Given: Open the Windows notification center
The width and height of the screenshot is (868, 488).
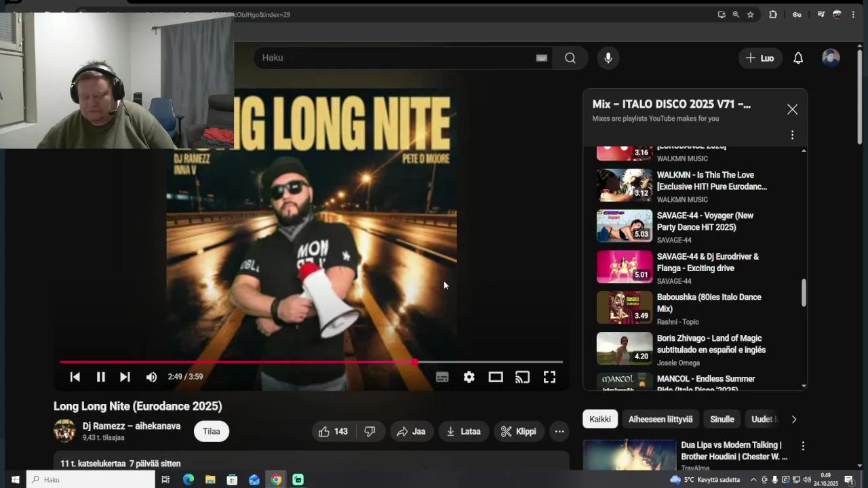Looking at the screenshot, I should [848, 480].
